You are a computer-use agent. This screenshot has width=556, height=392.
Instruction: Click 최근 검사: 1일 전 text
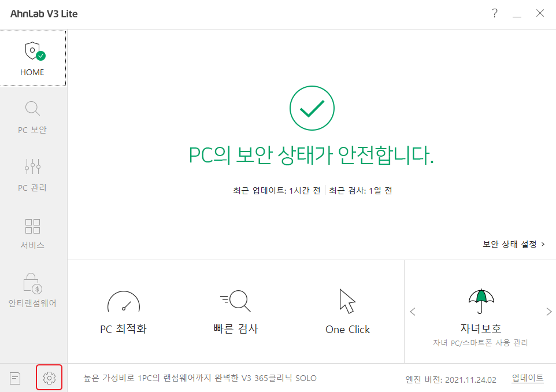pyautogui.click(x=360, y=190)
